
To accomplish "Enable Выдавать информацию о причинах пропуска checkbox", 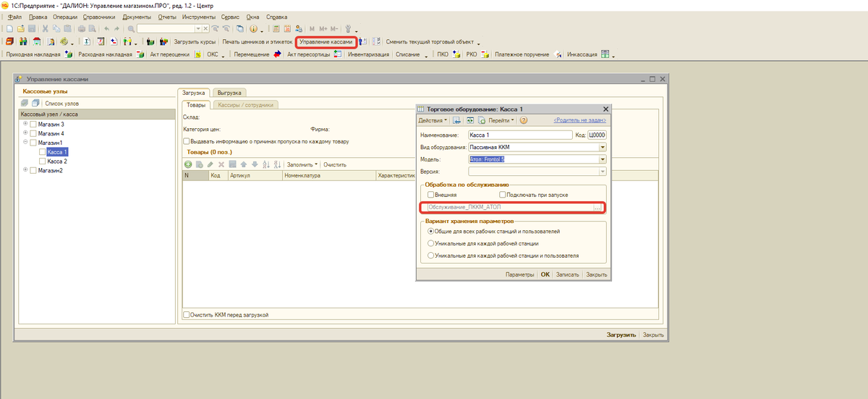I will [187, 141].
